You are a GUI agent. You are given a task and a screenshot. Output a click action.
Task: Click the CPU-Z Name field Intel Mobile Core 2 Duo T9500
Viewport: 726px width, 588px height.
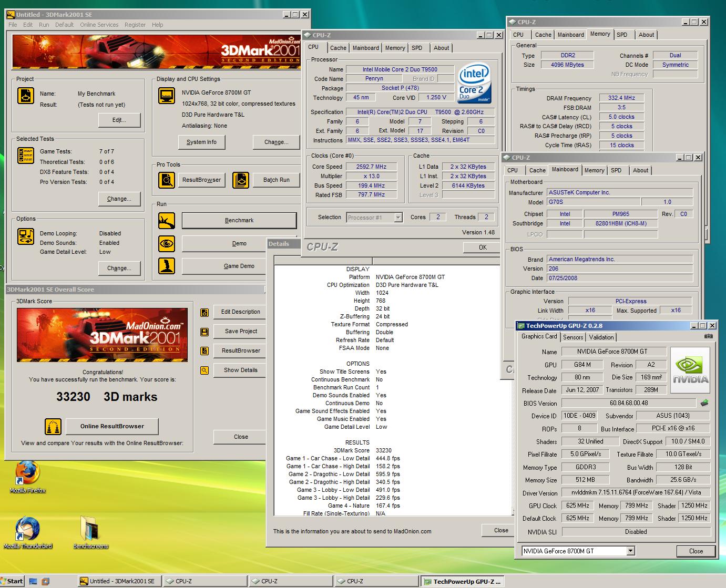[x=400, y=69]
